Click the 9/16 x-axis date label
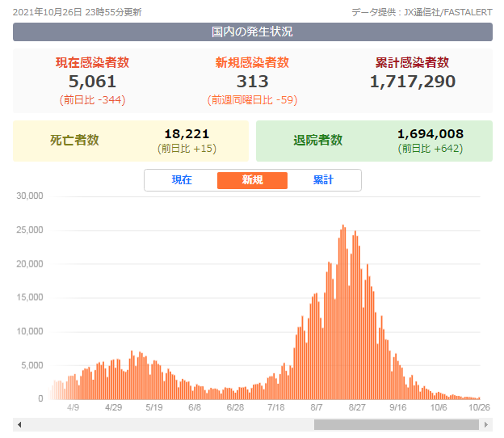 [x=397, y=407]
